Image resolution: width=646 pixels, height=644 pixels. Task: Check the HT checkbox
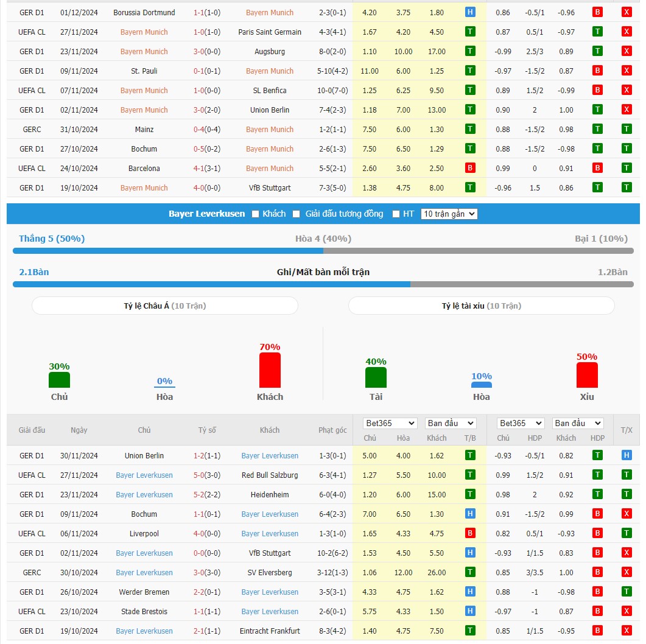pos(396,214)
